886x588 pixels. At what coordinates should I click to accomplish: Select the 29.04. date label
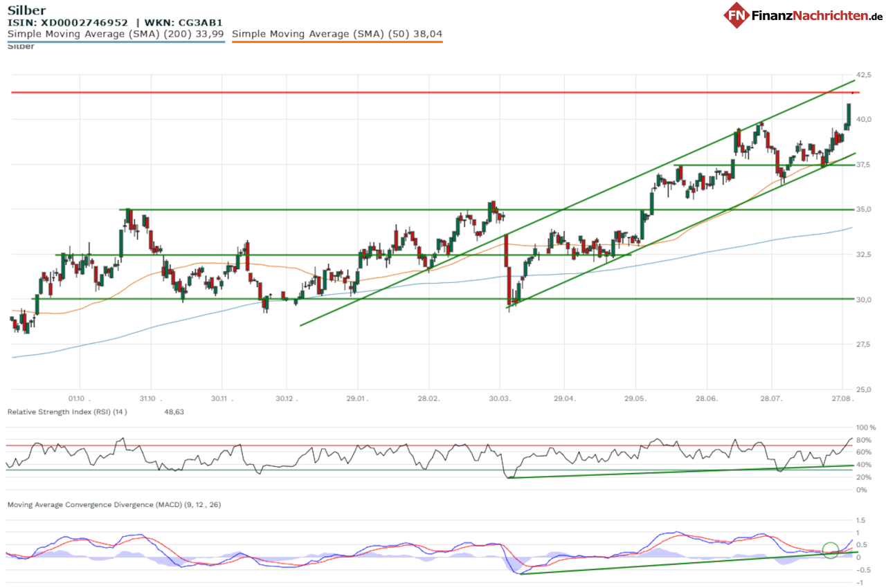(x=564, y=398)
